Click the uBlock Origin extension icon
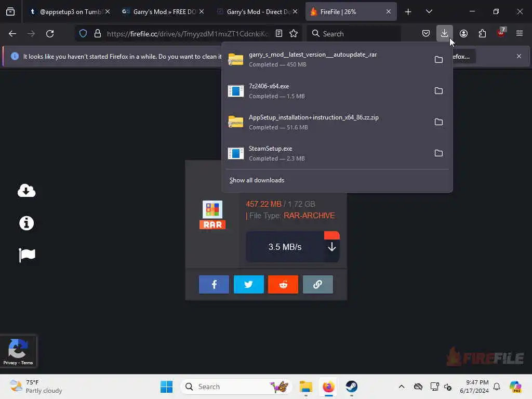Screen dimensions: 532x399 click(x=501, y=33)
